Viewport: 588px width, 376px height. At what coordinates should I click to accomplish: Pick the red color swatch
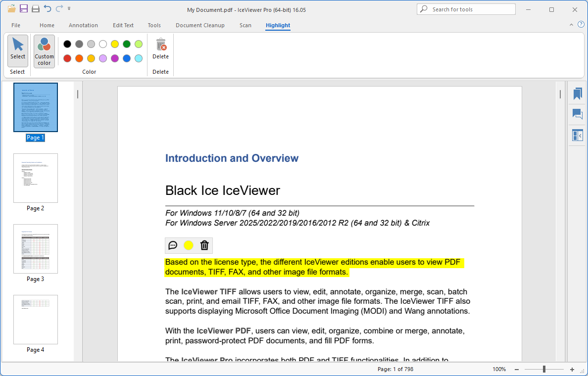pos(67,58)
